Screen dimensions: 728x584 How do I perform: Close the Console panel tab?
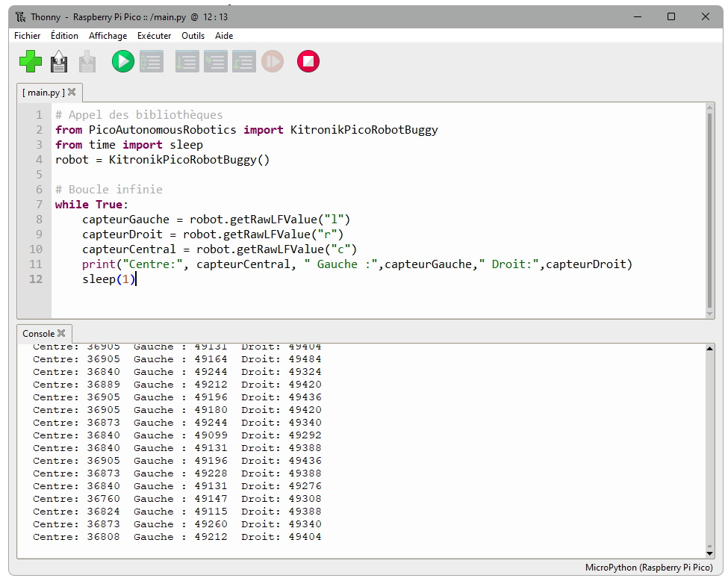coord(61,334)
